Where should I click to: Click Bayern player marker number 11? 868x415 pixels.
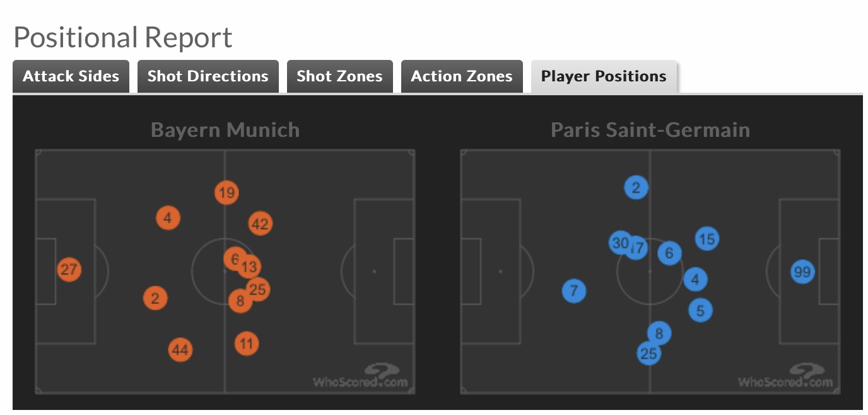(x=247, y=344)
